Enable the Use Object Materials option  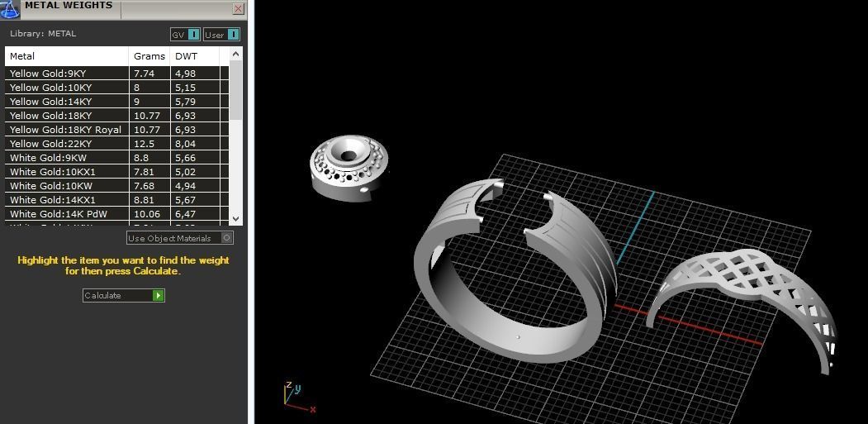tap(180, 238)
